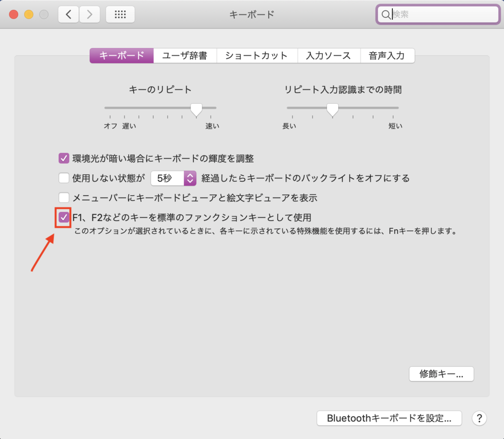
Task: Minimize the window with the yellow button
Action: pos(29,14)
